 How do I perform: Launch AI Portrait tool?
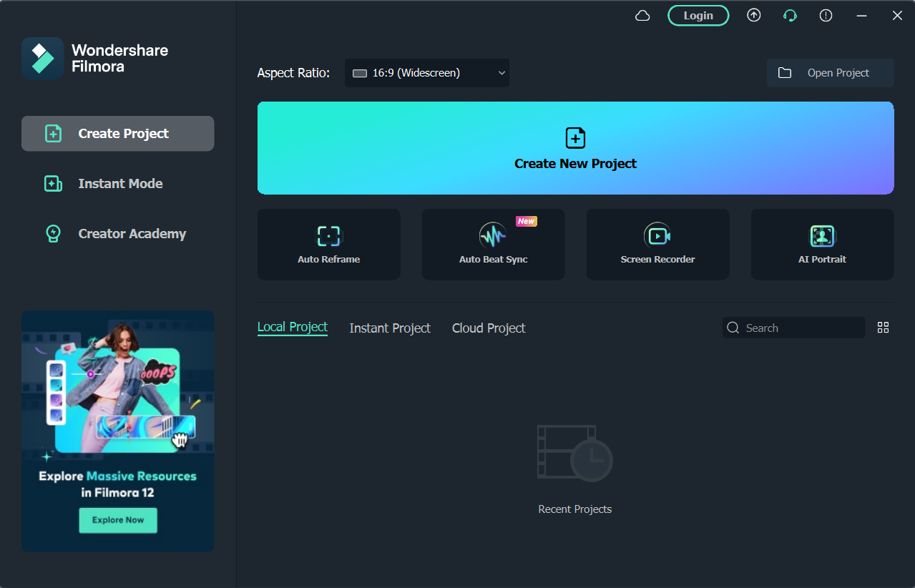[823, 245]
